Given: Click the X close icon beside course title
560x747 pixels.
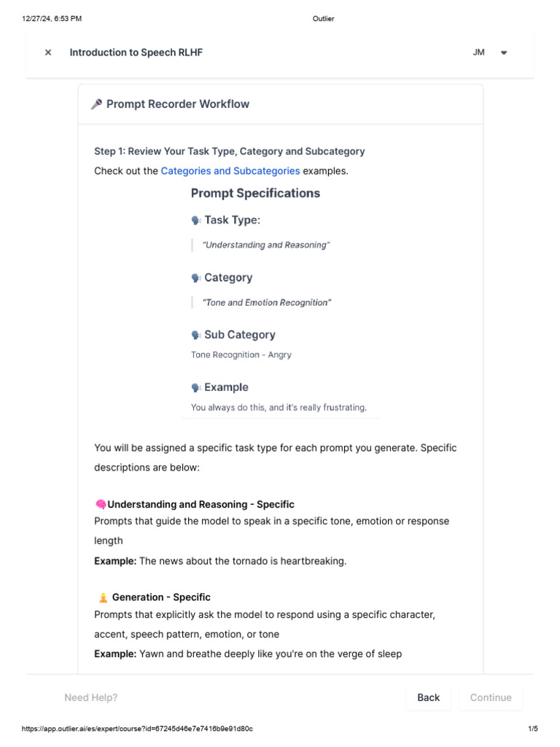Looking at the screenshot, I should click(x=48, y=53).
